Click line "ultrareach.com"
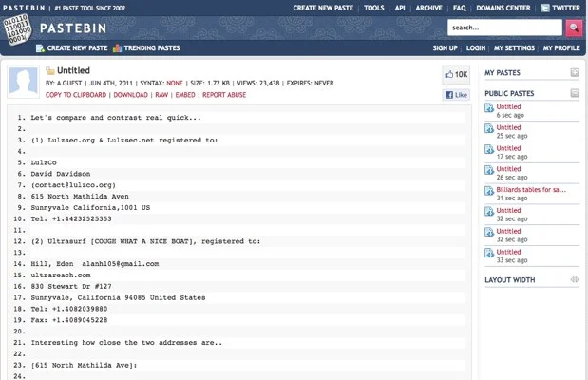588x380 pixels. (x=61, y=275)
